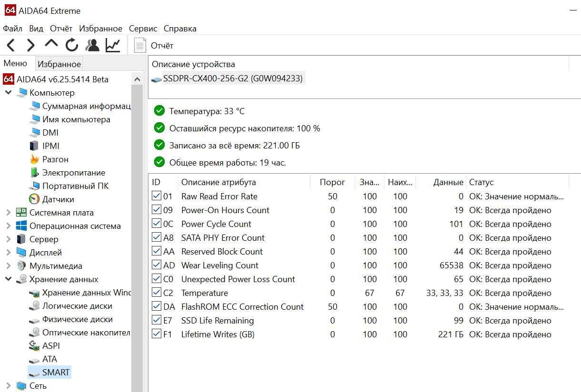Open the user icon in toolbar
The width and height of the screenshot is (581, 392).
click(x=92, y=45)
